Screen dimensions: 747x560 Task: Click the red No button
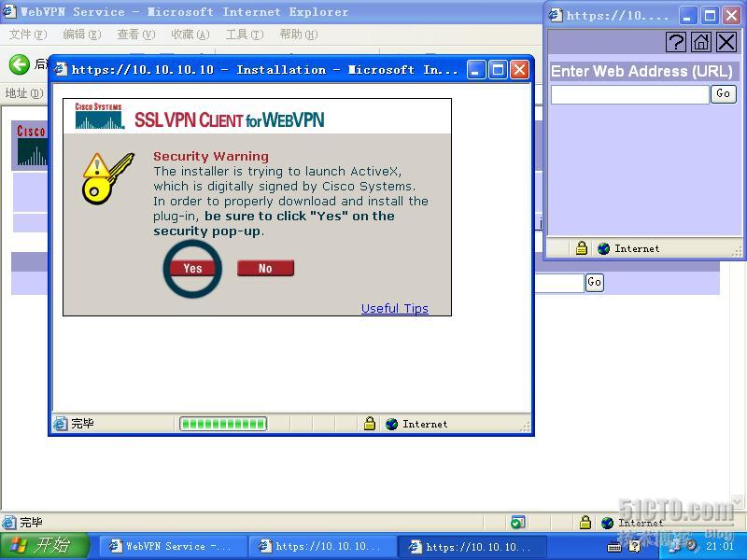tap(265, 268)
